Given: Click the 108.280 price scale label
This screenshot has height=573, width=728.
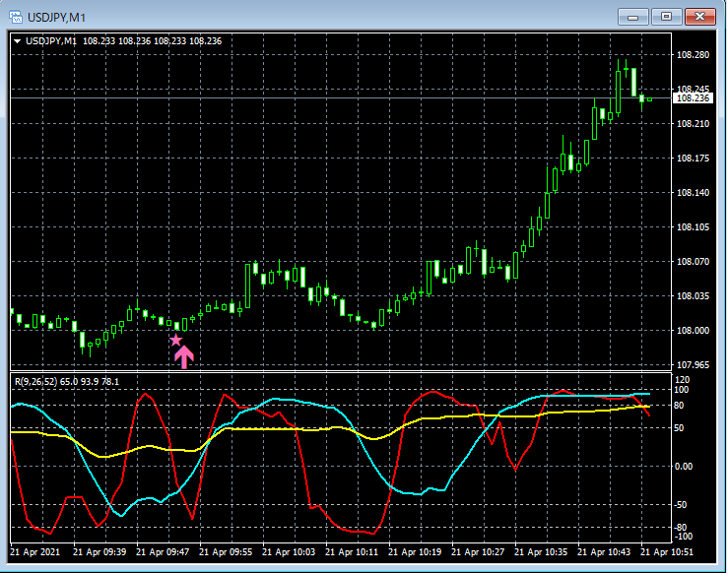Looking at the screenshot, I should click(x=693, y=55).
